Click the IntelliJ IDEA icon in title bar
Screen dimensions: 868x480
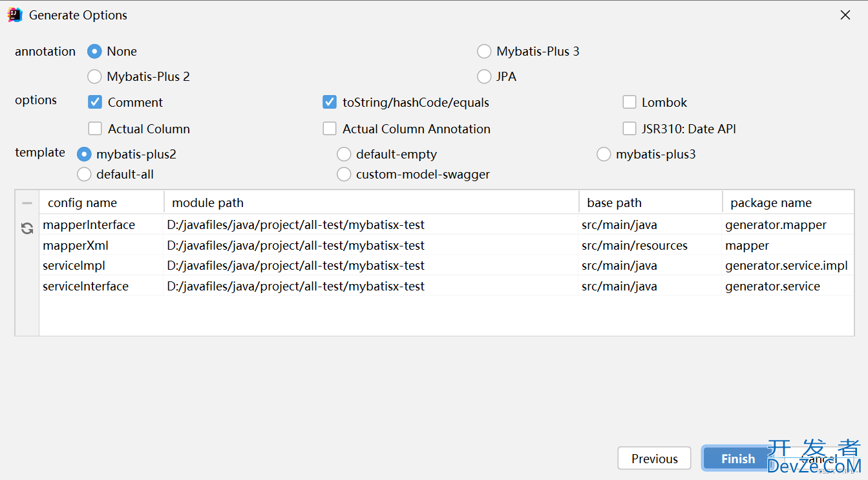coord(15,15)
